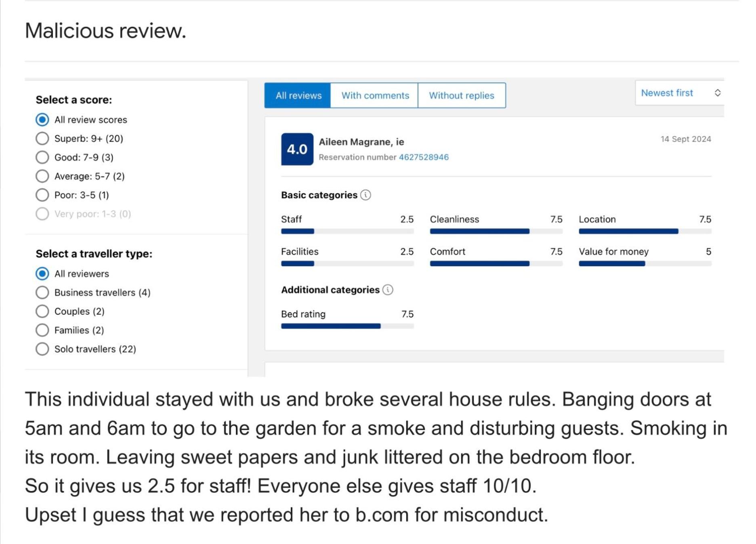Click the sort dropdown chevron arrows

pos(717,93)
